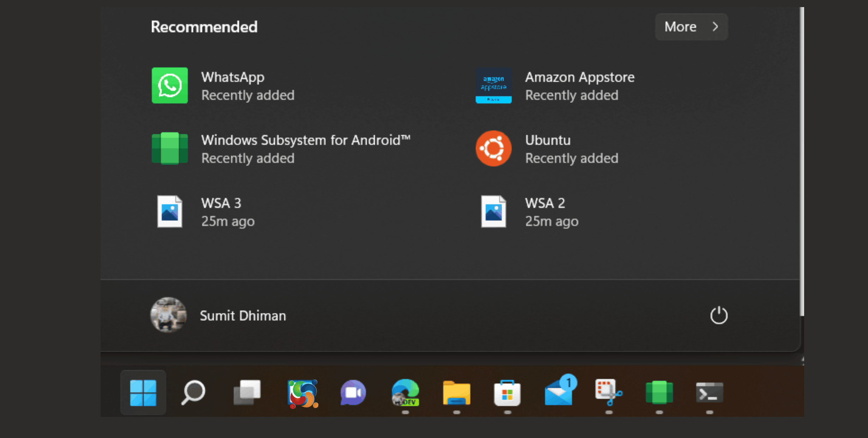Click the '25m ago' text under WSA 3

[x=228, y=221]
